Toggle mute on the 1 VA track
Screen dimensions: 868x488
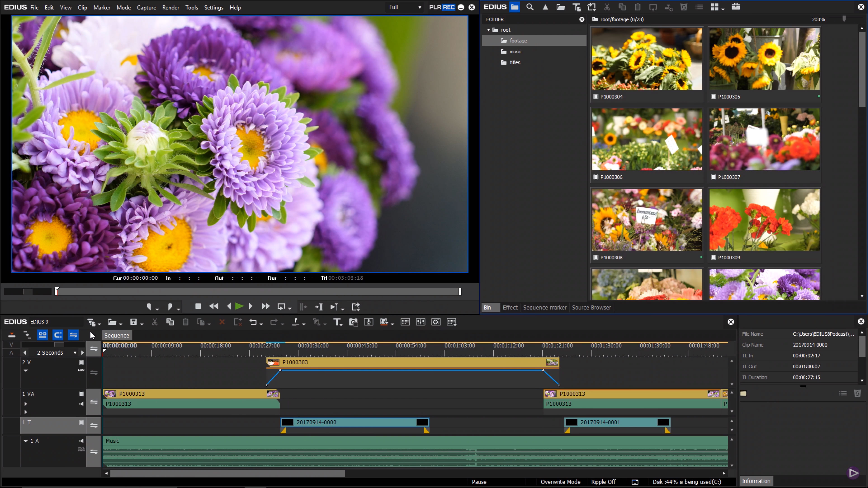(x=81, y=404)
